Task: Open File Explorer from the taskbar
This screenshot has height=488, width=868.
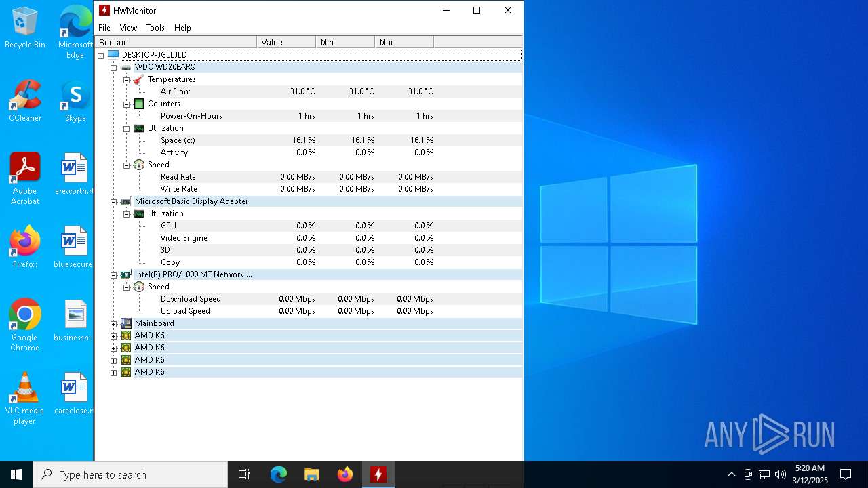Action: point(312,474)
